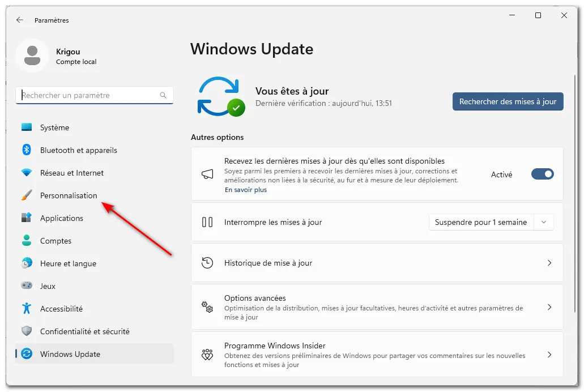Image resolution: width=584 pixels, height=392 pixels.
Task: Open Historique de mise à jour chevron
Action: (x=549, y=263)
